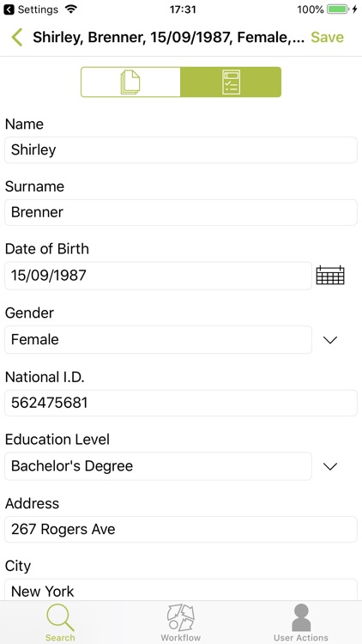Edit the Date of Birth text field
Image resolution: width=362 pixels, height=644 pixels.
click(158, 276)
